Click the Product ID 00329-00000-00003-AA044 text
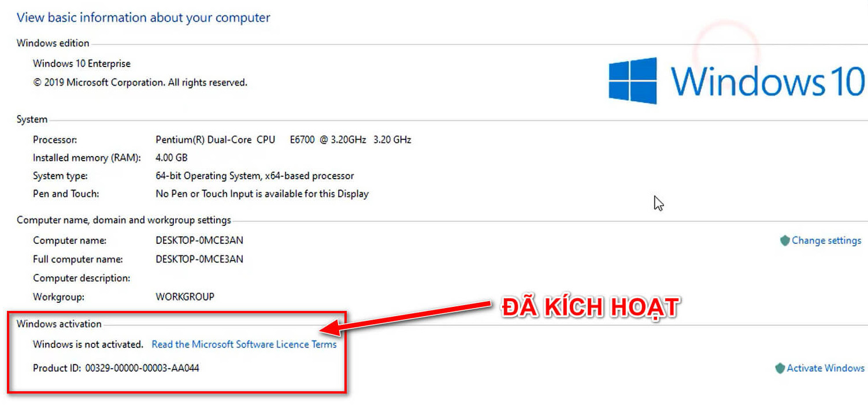This screenshot has height=419, width=868. click(116, 368)
